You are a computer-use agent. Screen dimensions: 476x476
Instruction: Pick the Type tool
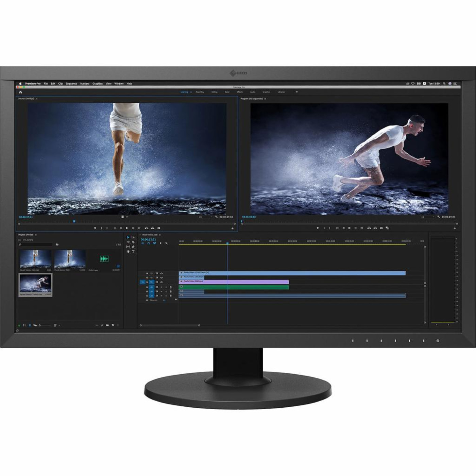pos(133,252)
